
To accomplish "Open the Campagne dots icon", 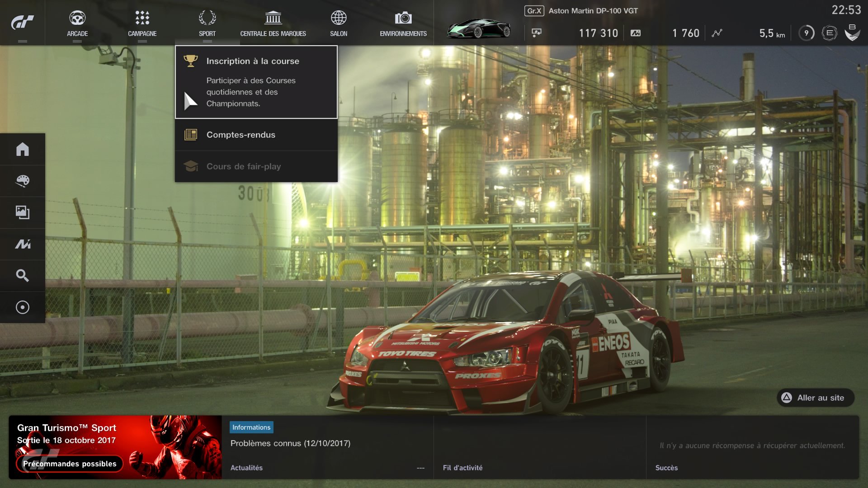I will click(x=142, y=18).
